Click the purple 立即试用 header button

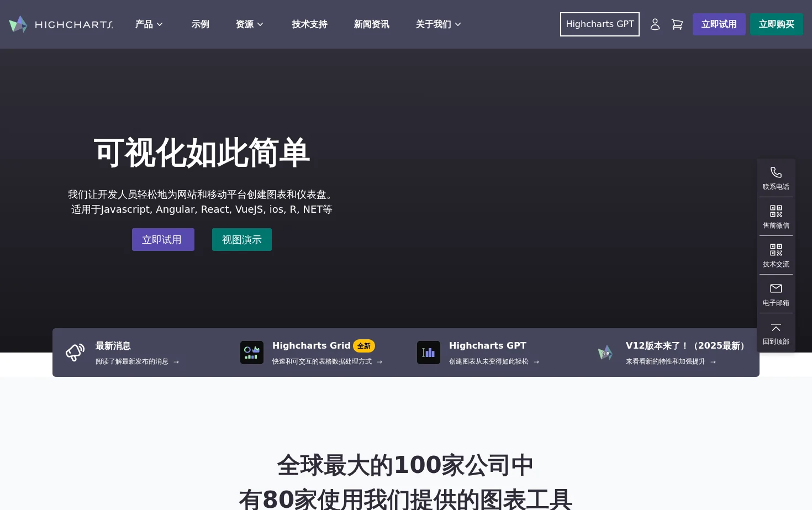coord(719,24)
